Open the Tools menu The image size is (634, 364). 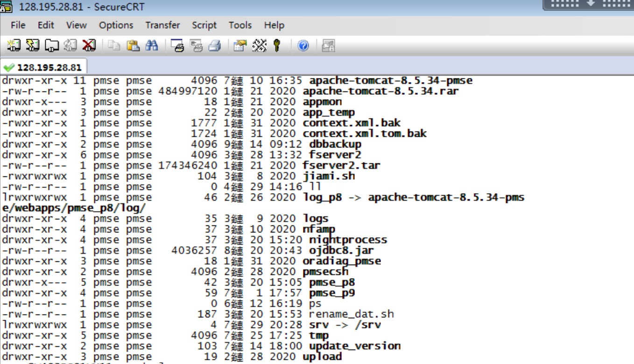(x=240, y=25)
